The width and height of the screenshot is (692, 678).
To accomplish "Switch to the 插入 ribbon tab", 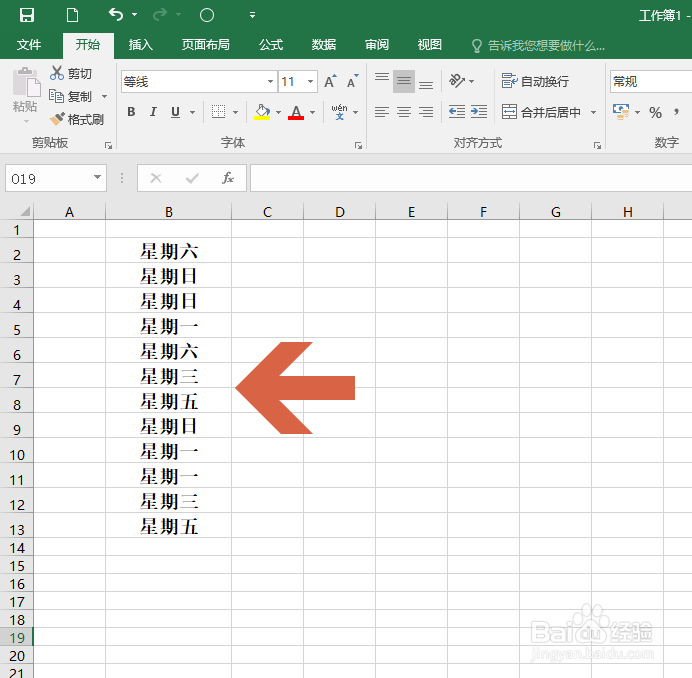I will pyautogui.click(x=141, y=45).
